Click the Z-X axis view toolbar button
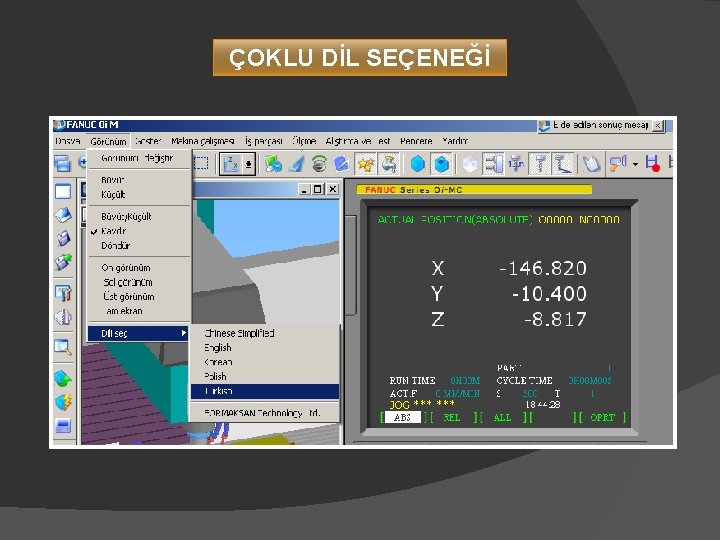This screenshot has height=540, width=720. pos(231,164)
